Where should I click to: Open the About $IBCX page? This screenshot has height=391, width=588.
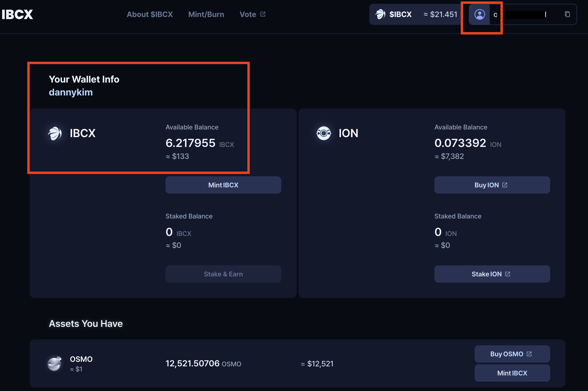[x=150, y=14]
